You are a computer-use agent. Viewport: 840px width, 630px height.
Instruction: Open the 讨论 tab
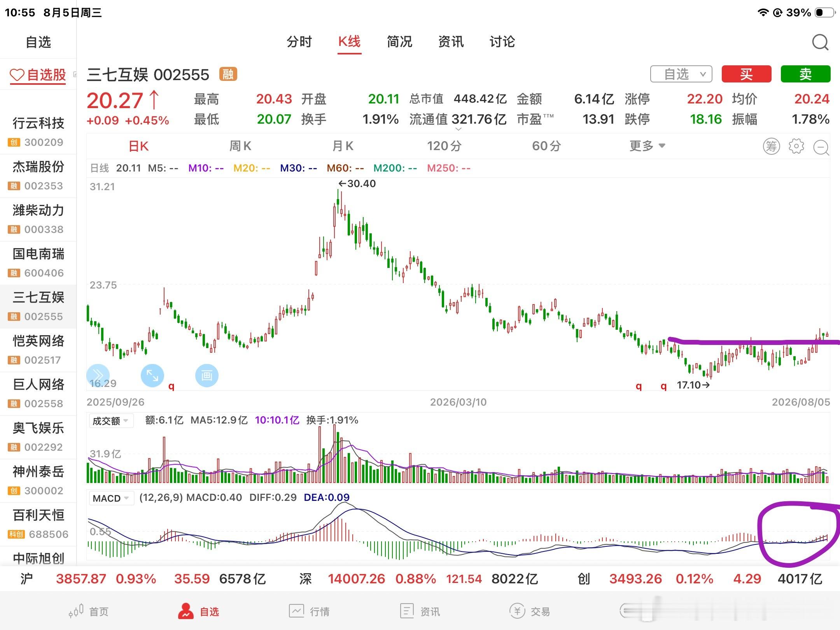click(x=502, y=42)
